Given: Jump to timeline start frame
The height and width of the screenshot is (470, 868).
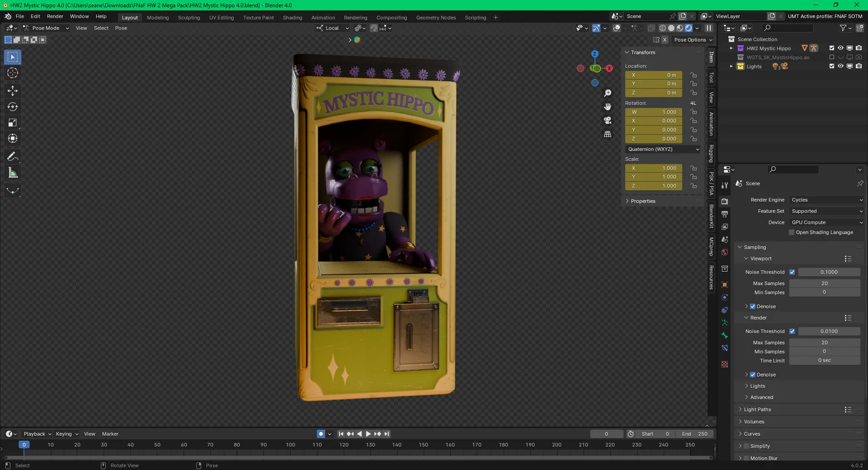Looking at the screenshot, I should click(x=341, y=434).
